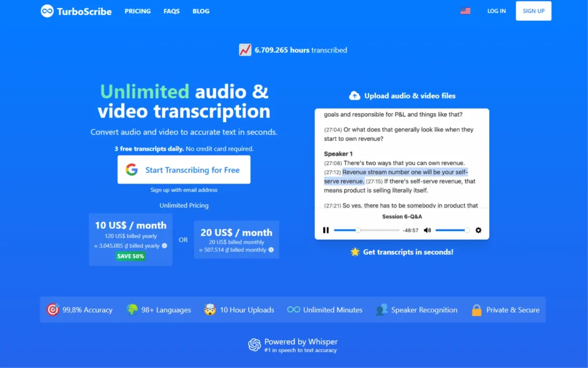Viewport: 588px width, 368px height.
Task: Click the TurboScribe infinity logo icon
Action: click(47, 11)
